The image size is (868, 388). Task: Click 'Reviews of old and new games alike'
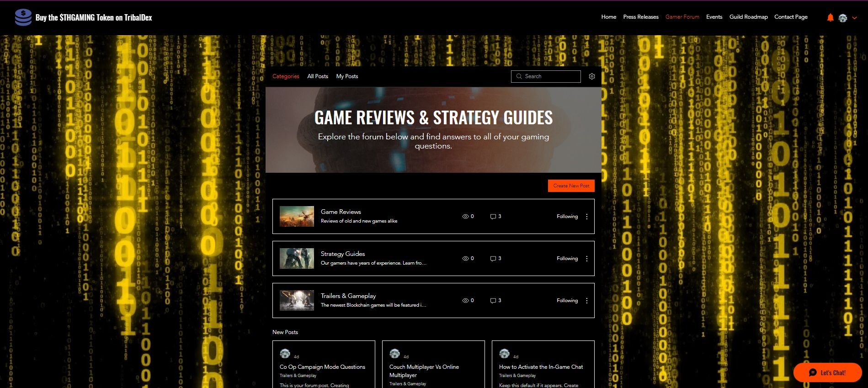pyautogui.click(x=359, y=221)
